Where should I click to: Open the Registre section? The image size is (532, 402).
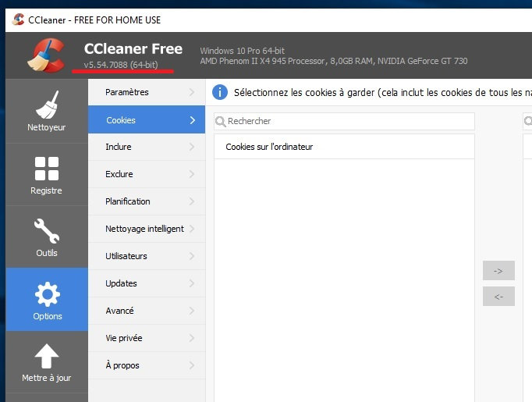47,175
